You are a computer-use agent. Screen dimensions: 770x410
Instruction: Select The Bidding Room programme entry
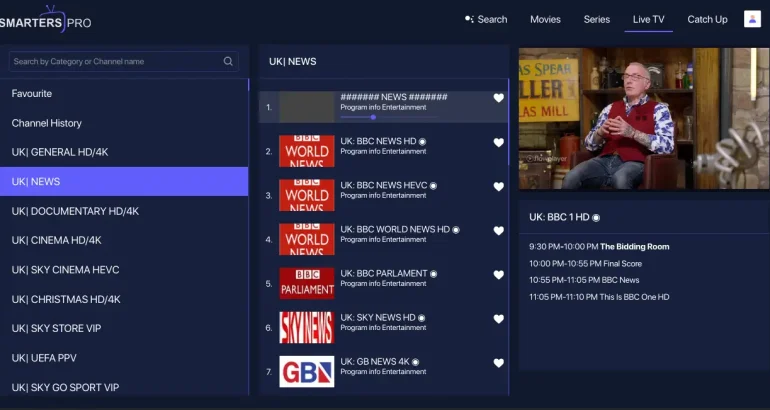(599, 246)
